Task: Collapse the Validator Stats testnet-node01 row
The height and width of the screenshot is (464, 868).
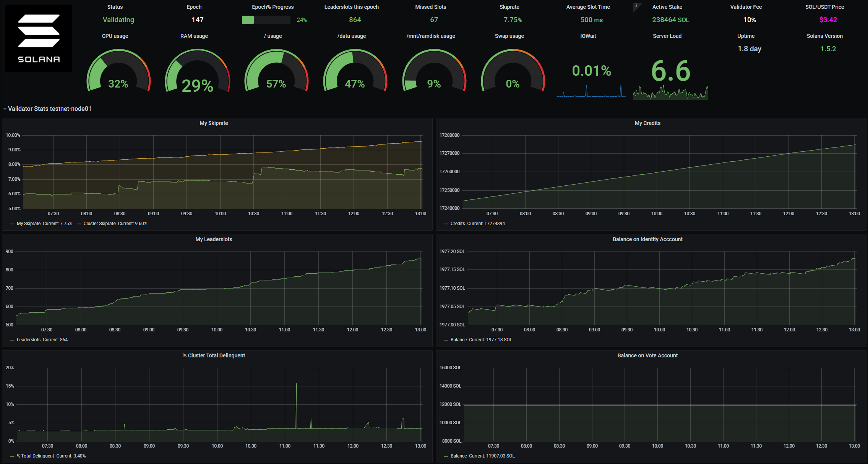Action: coord(49,109)
